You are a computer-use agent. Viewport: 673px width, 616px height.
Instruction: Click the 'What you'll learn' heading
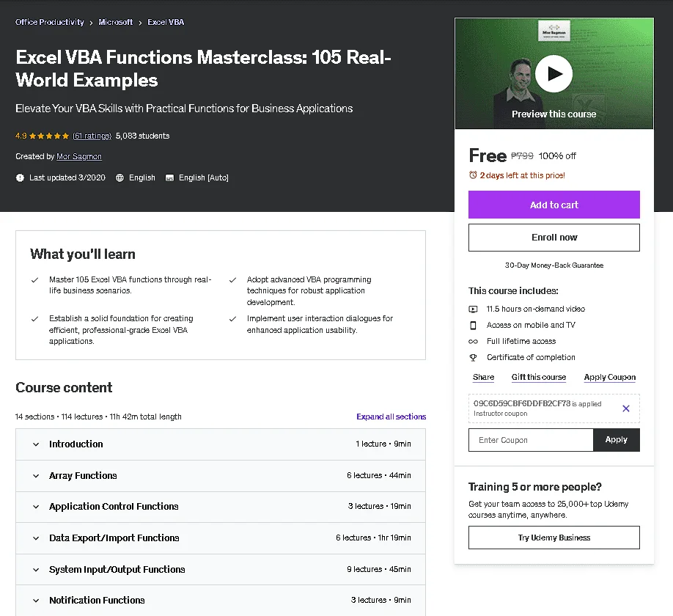(83, 254)
